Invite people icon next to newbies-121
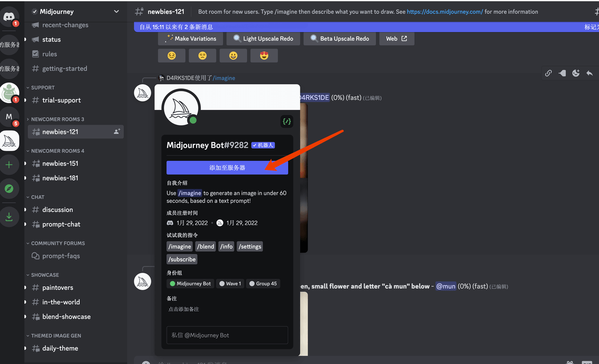 click(117, 132)
